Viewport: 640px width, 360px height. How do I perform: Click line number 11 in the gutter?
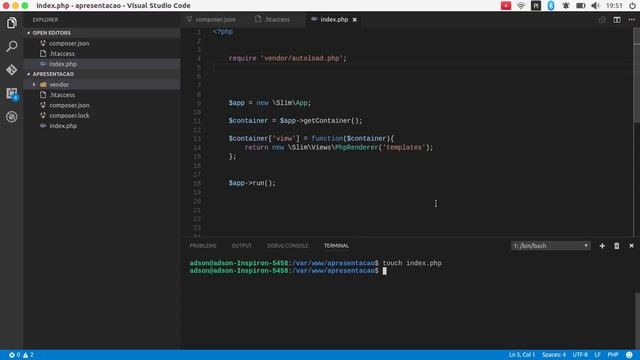pos(197,121)
